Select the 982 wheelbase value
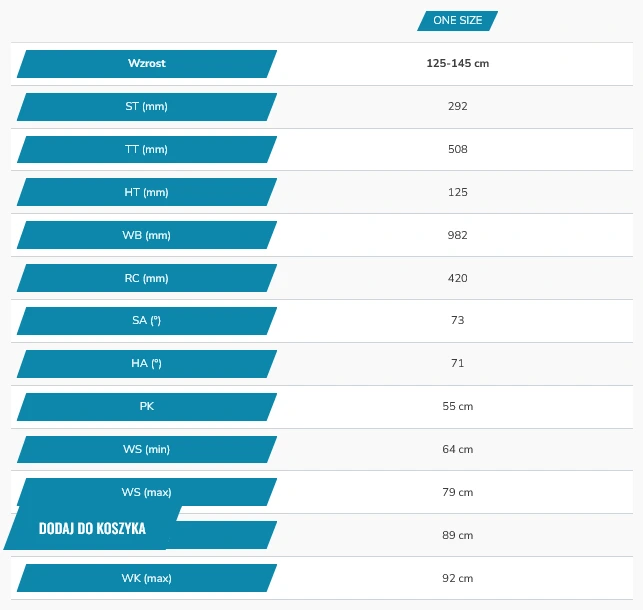 457,235
